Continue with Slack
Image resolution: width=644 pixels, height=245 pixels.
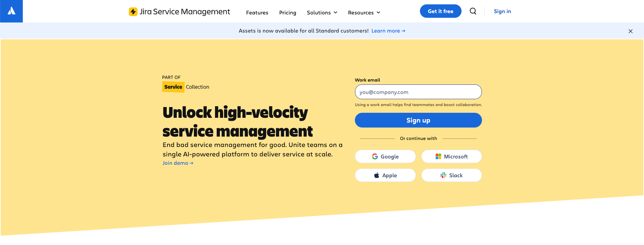pos(451,175)
